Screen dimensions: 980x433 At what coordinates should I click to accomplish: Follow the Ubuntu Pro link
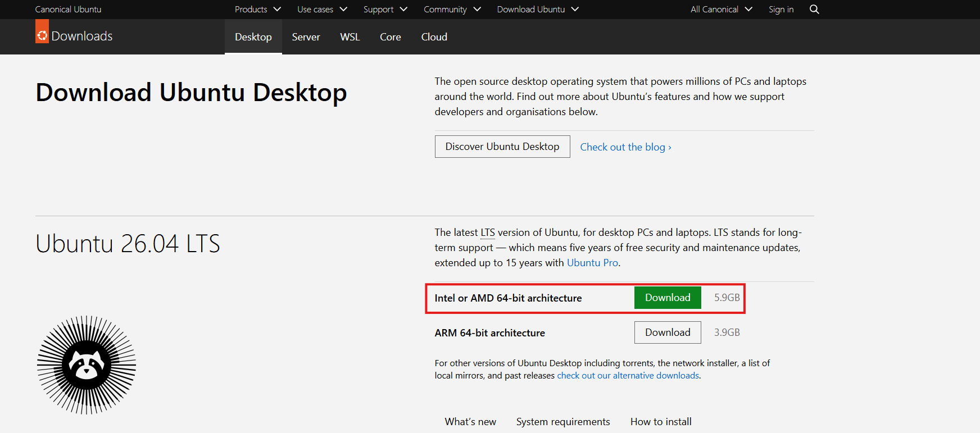[x=592, y=263]
